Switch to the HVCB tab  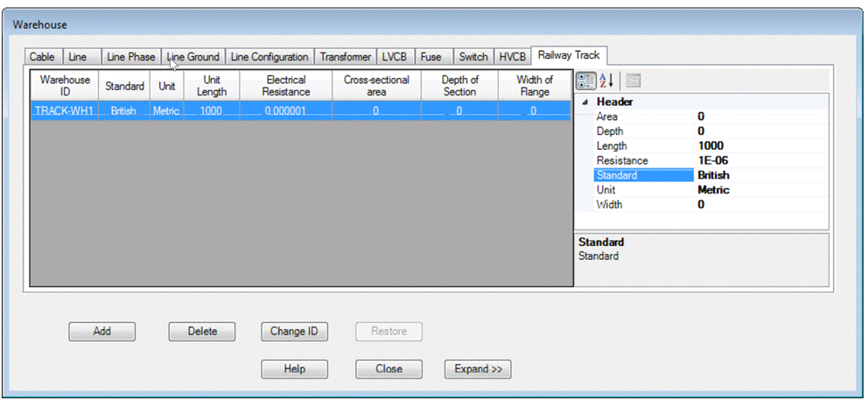[513, 57]
